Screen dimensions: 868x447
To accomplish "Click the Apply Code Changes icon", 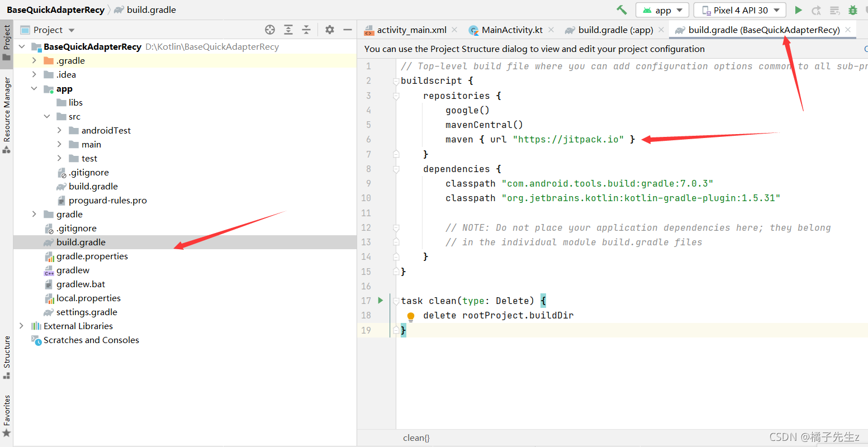I will (834, 10).
